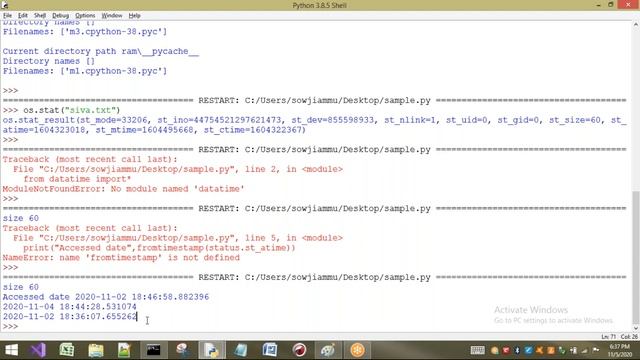Click the Action Center flag tray icon
The width and height of the screenshot is (640, 360).
(596, 350)
